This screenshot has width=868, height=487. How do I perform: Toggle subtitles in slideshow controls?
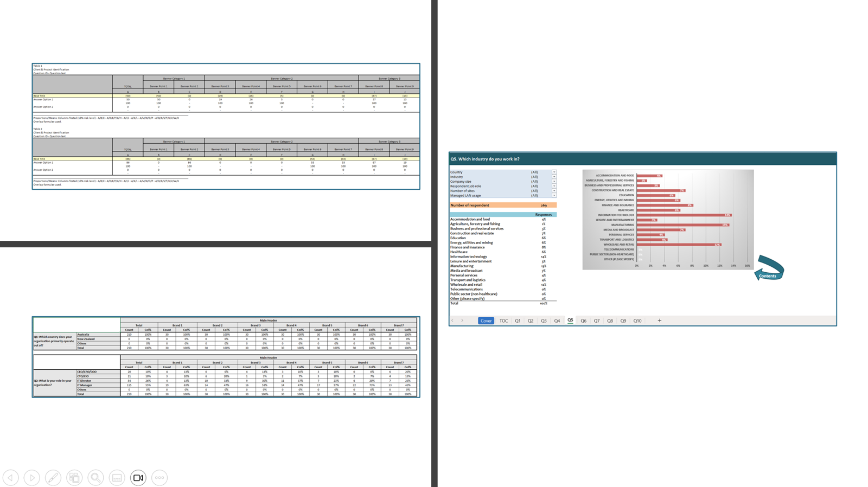click(117, 478)
